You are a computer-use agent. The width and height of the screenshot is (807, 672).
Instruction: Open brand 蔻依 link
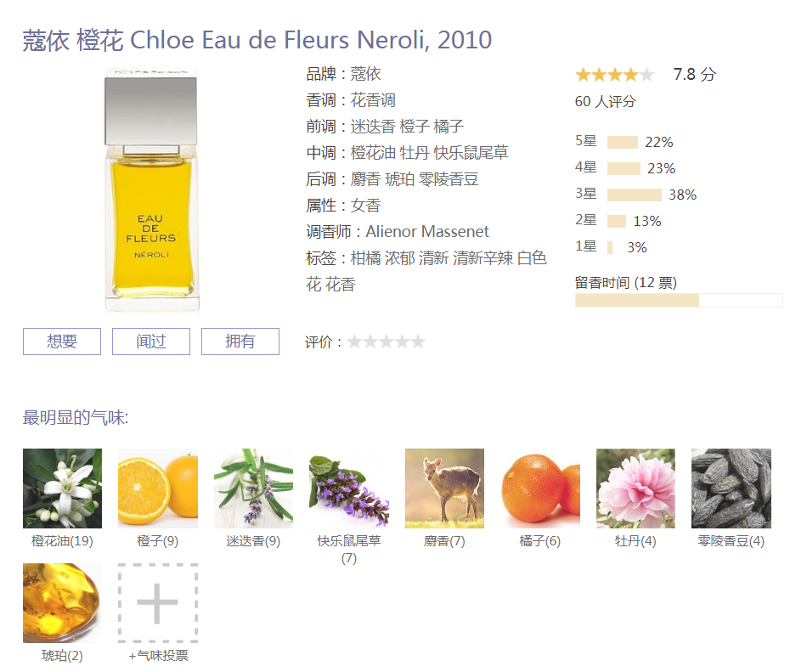(x=366, y=74)
